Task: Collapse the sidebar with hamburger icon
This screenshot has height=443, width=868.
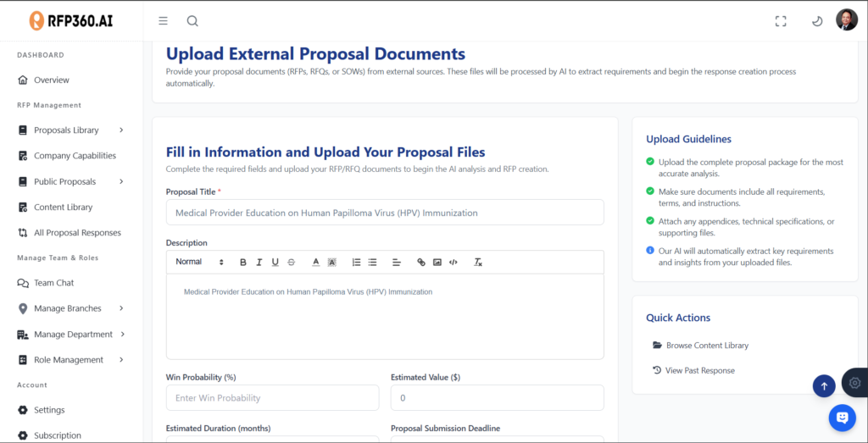Action: (x=163, y=21)
